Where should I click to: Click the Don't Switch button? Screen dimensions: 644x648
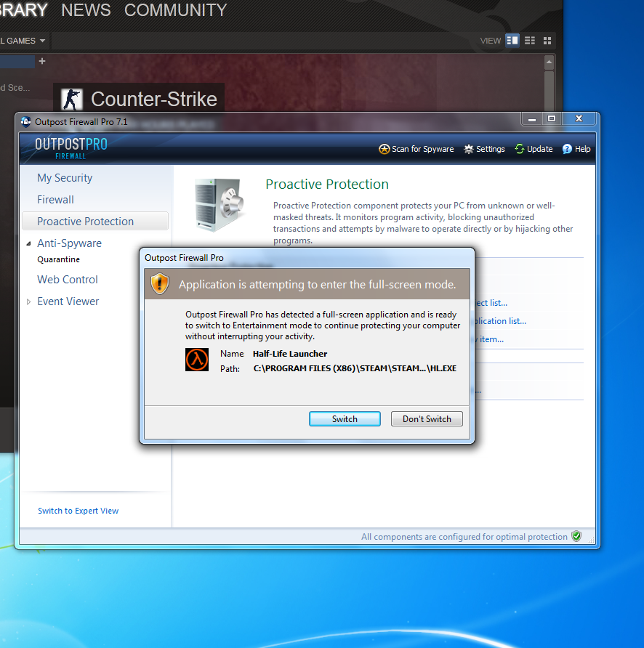[427, 418]
